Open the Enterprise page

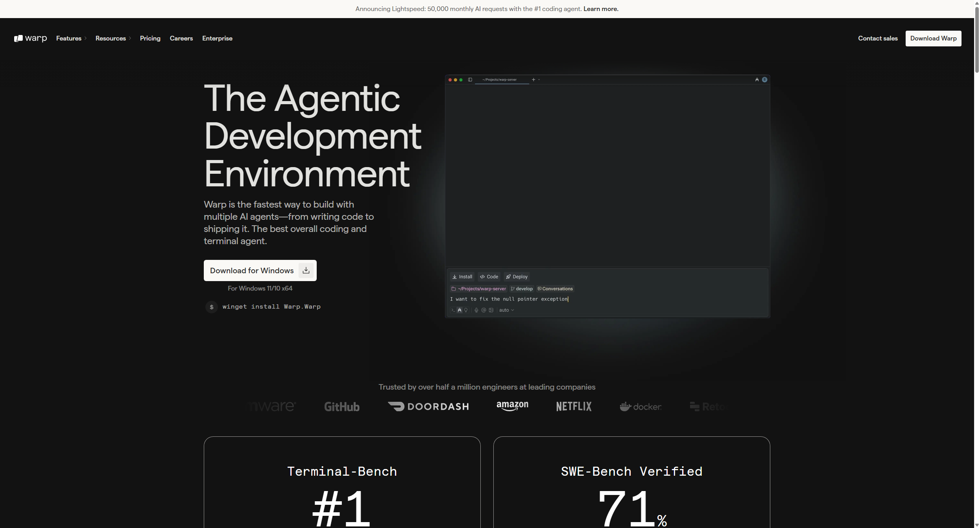point(217,38)
